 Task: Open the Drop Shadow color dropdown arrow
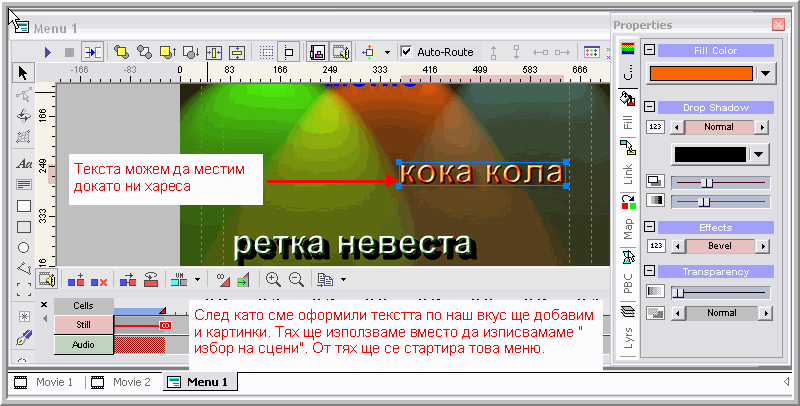point(760,155)
